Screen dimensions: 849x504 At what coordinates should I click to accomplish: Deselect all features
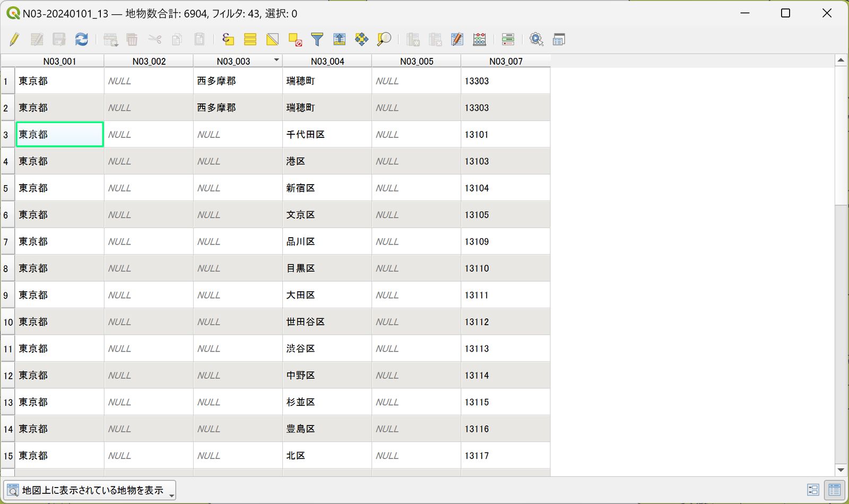(295, 39)
